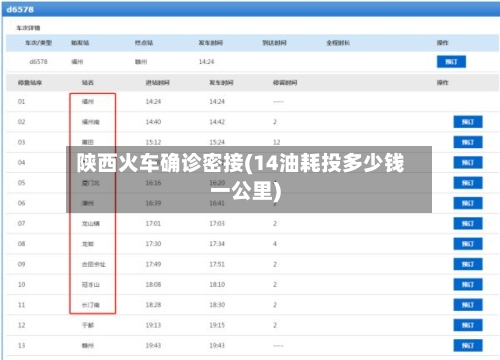This screenshot has width=500, height=360.
Task: Click arrival time 18:28 in row 11
Action: 153,305
